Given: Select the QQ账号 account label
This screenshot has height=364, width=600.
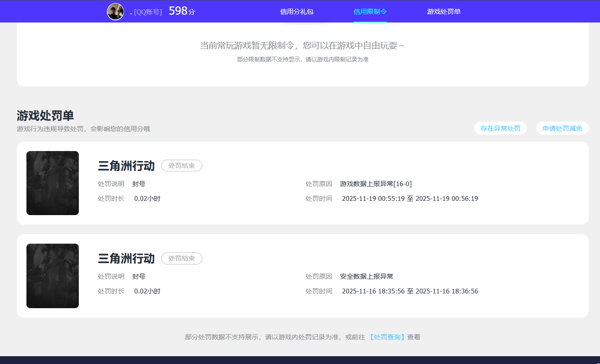Looking at the screenshot, I should tap(148, 12).
